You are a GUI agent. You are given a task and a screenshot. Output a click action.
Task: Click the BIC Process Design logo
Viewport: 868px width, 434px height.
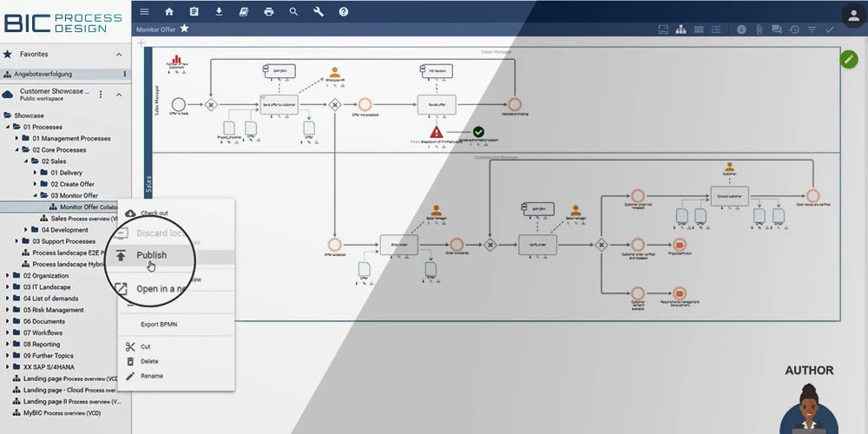(62, 23)
